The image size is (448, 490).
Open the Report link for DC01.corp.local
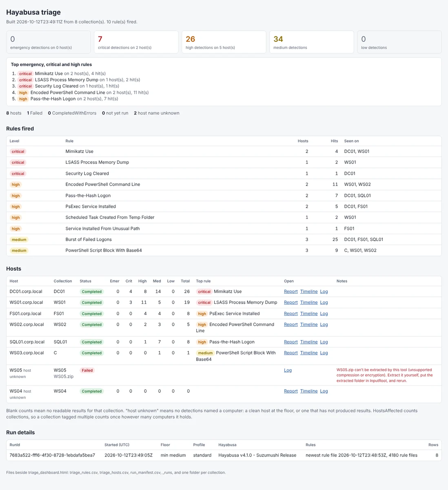click(291, 292)
